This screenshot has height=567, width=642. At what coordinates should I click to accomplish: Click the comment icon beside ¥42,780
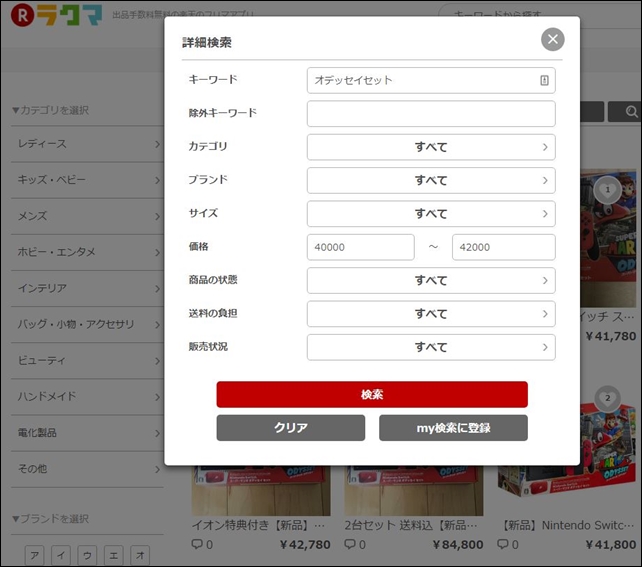click(x=197, y=544)
